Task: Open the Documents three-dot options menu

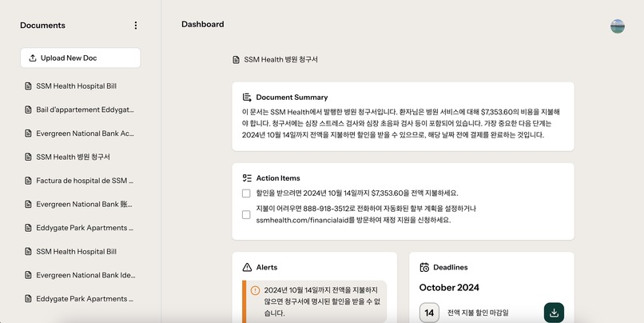Action: pyautogui.click(x=136, y=26)
